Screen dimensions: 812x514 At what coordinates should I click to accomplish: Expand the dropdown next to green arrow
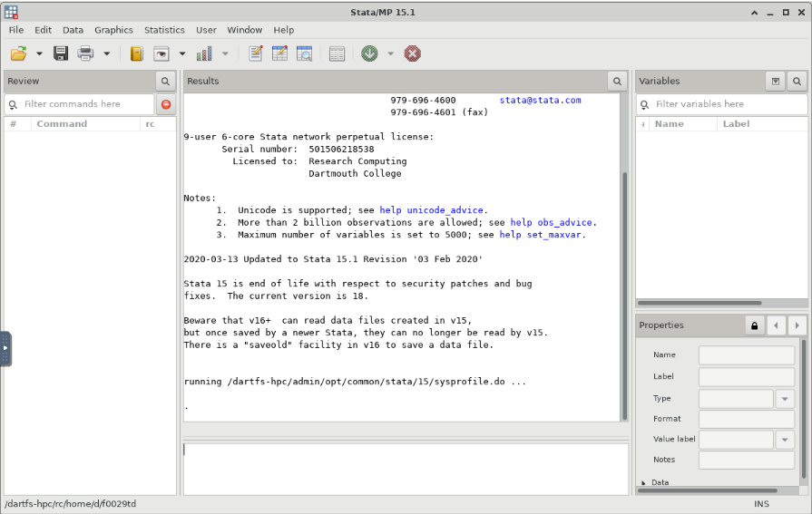(x=390, y=53)
